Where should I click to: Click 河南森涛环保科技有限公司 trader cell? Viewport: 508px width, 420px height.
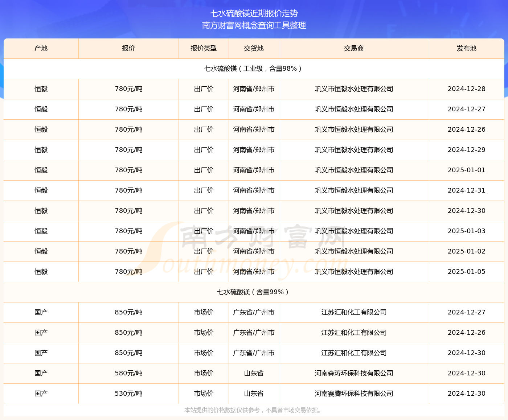click(x=354, y=373)
